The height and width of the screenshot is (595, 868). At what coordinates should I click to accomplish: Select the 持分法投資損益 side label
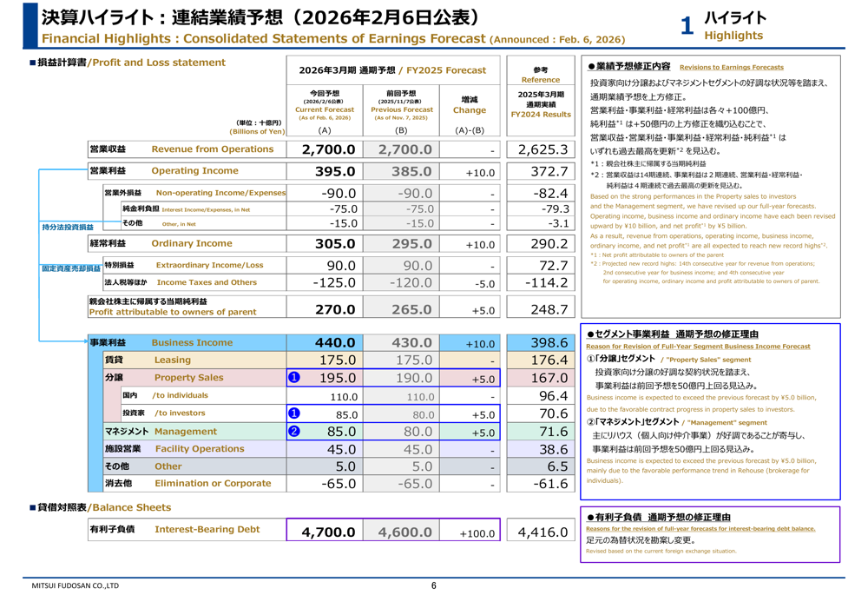point(68,227)
